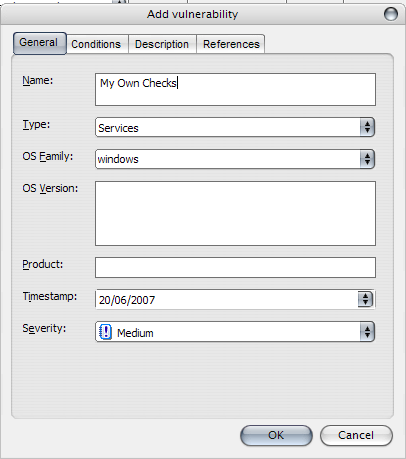Click the Timestamp stepper arrows
Image resolution: width=406 pixels, height=459 pixels.
366,299
